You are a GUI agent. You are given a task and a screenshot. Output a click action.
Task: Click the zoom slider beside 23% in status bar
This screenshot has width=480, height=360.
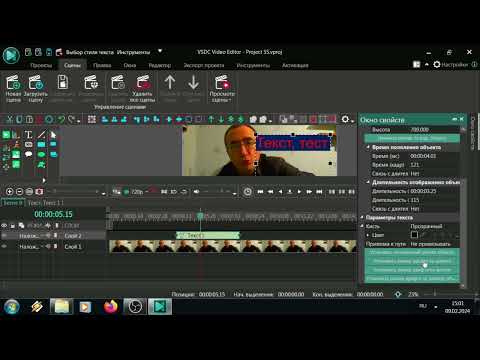point(435,294)
